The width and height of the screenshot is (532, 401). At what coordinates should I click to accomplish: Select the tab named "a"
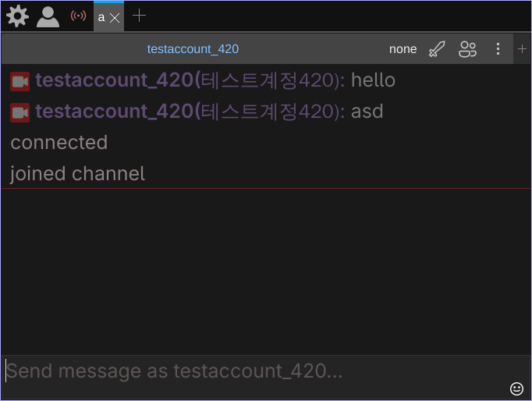101,17
